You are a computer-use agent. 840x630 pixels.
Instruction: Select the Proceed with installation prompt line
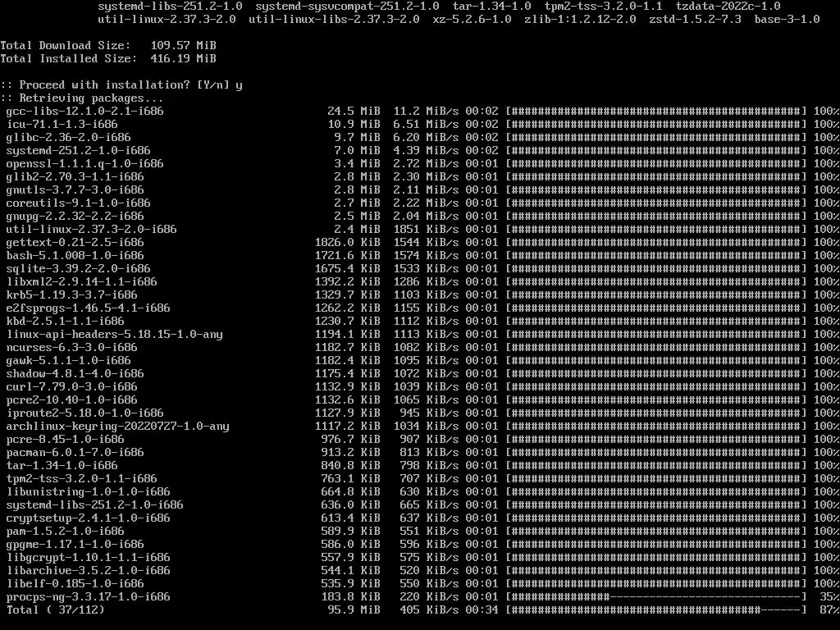[121, 85]
